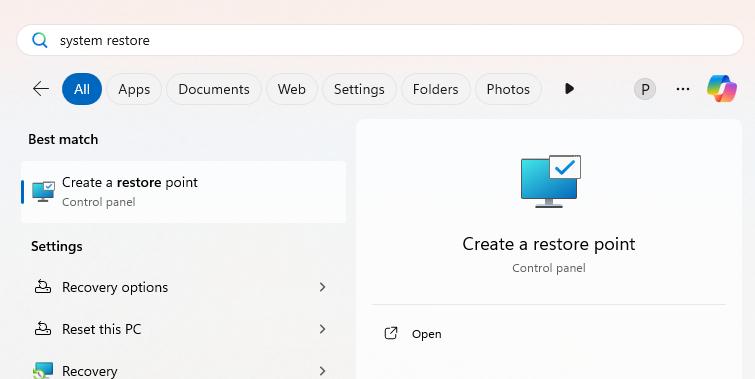The height and width of the screenshot is (379, 755).
Task: Expand the Recovery result chevron
Action: coord(323,371)
